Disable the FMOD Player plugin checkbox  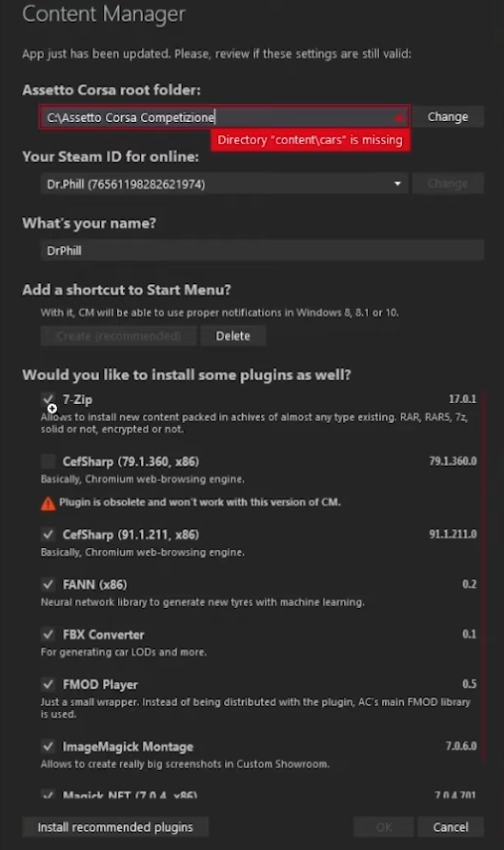click(49, 684)
